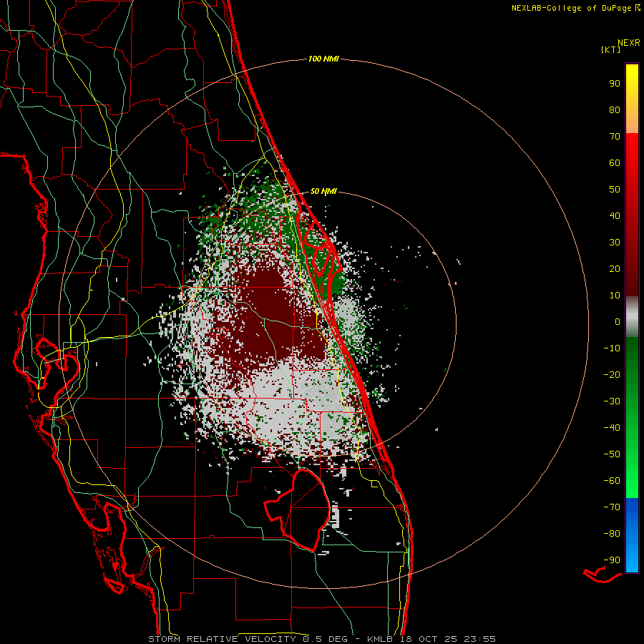Image resolution: width=644 pixels, height=644 pixels.
Task: Click the 90 value on velocity scale
Action: tap(615, 84)
